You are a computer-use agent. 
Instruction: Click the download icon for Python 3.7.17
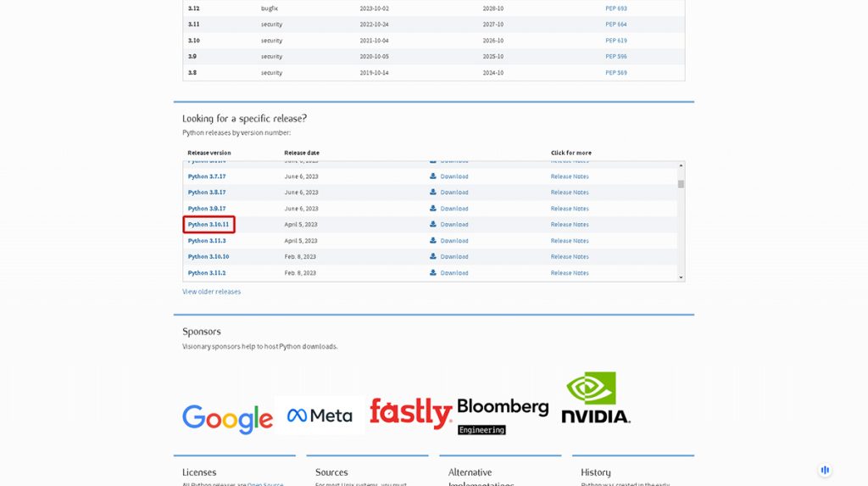pyautogui.click(x=433, y=176)
